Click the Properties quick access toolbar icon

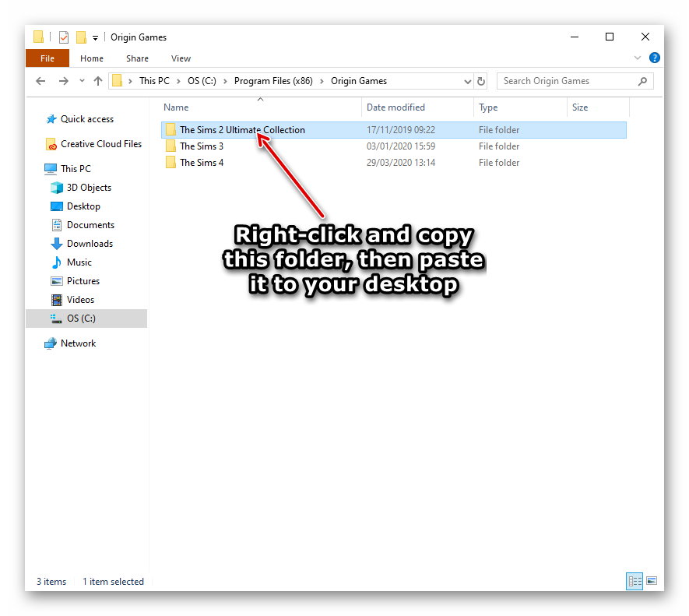tap(64, 37)
